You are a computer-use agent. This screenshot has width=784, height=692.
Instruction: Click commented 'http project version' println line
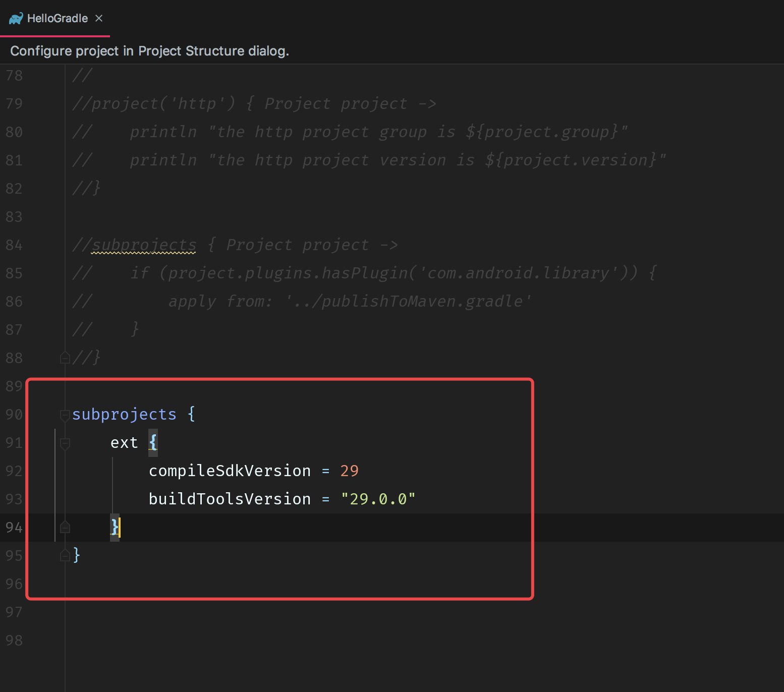[369, 160]
